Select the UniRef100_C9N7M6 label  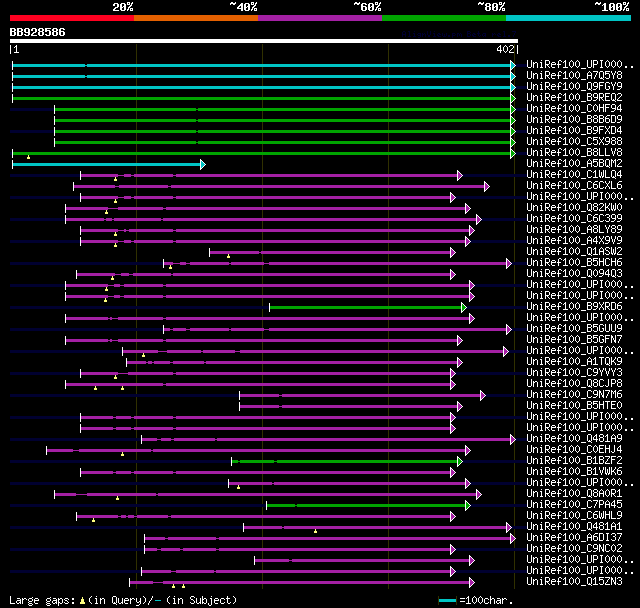pyautogui.click(x=574, y=395)
